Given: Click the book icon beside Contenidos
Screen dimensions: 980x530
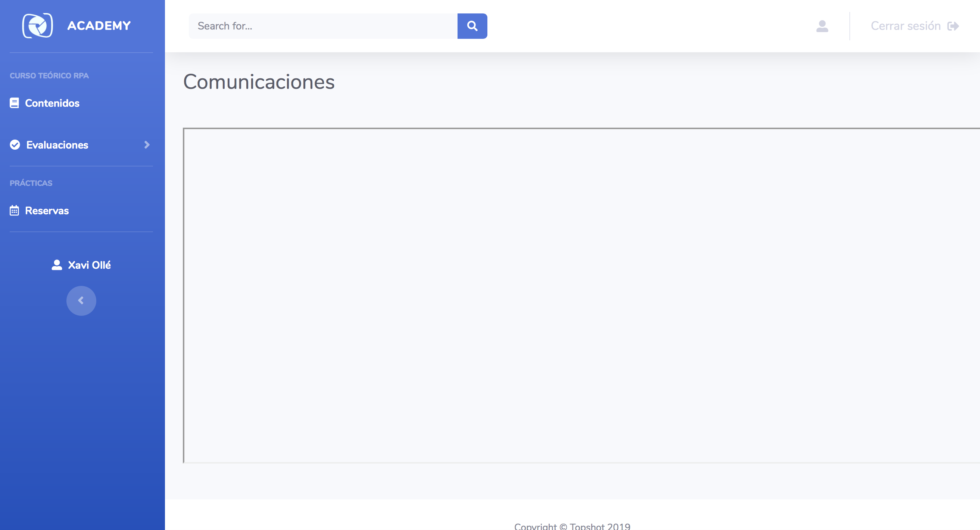Looking at the screenshot, I should coord(15,103).
